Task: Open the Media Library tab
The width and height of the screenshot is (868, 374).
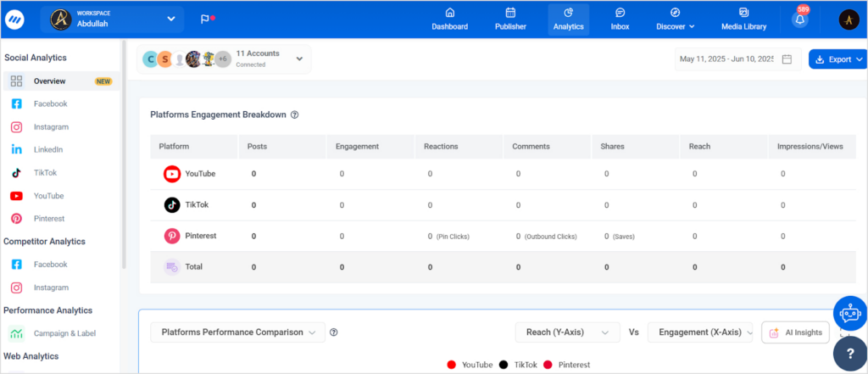Action: (x=743, y=20)
